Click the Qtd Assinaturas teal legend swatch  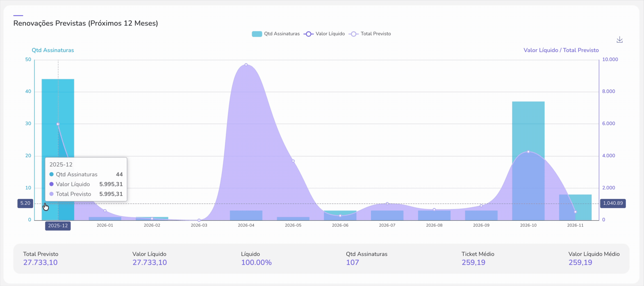(x=257, y=34)
